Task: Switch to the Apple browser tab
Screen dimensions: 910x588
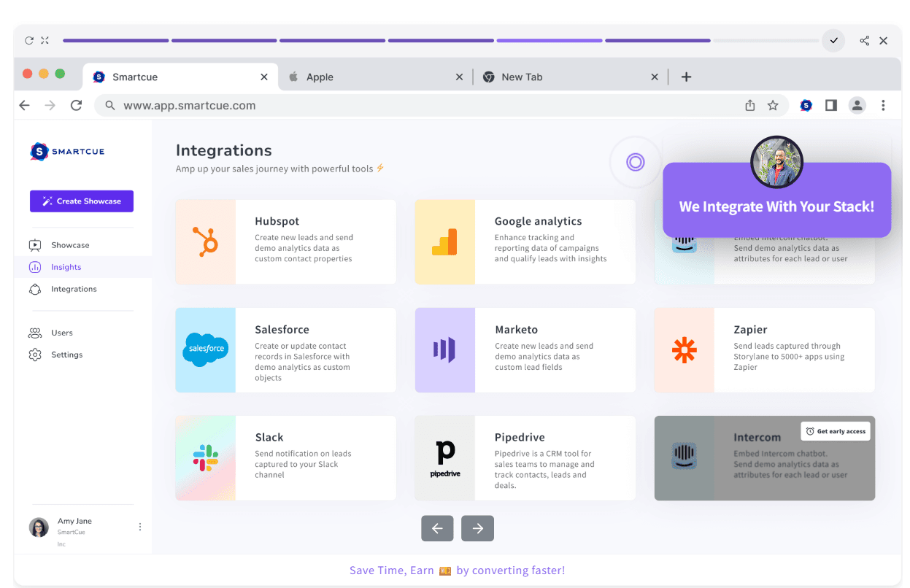Action: [x=321, y=77]
